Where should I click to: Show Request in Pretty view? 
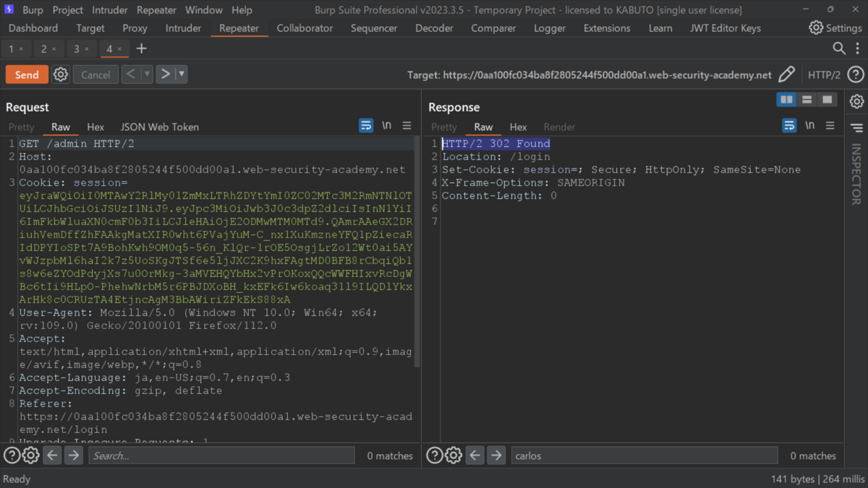pos(22,127)
